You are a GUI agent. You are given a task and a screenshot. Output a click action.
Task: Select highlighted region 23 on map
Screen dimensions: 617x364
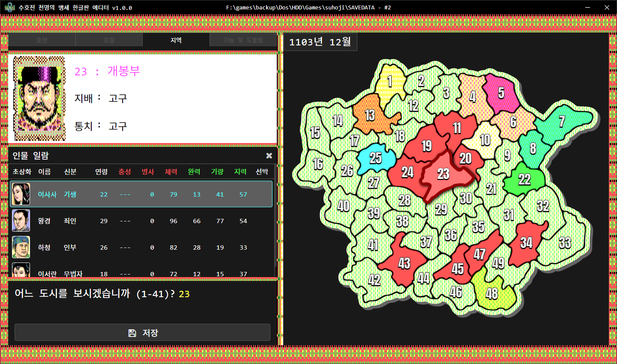coord(443,173)
